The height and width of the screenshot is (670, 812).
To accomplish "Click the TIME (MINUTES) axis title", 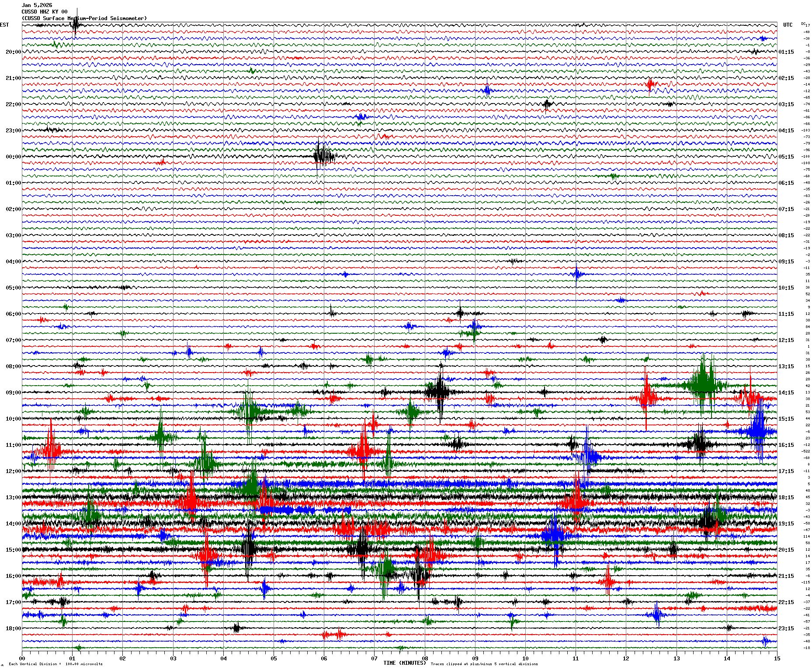I will tap(404, 663).
